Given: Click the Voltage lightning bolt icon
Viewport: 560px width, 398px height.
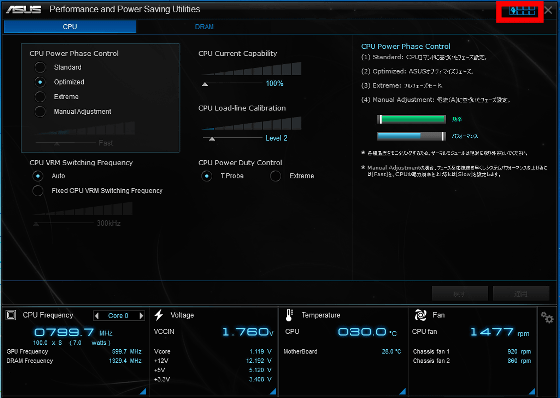Looking at the screenshot, I should coord(159,315).
